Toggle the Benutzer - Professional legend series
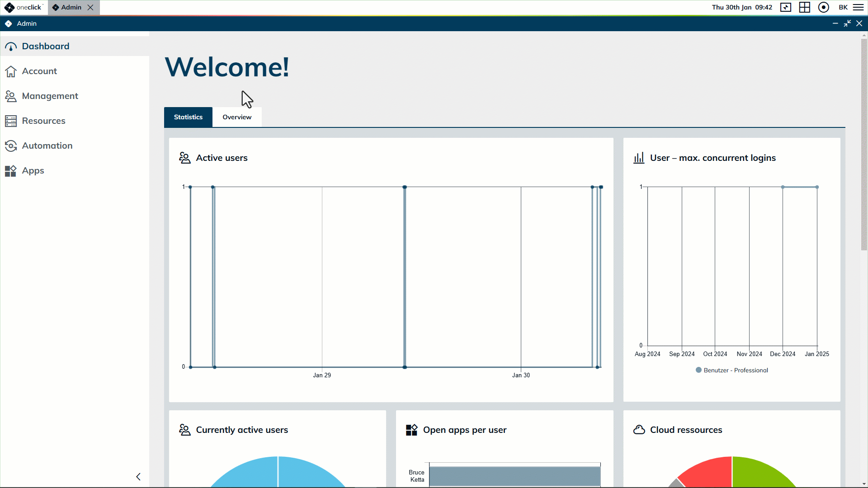 point(731,370)
